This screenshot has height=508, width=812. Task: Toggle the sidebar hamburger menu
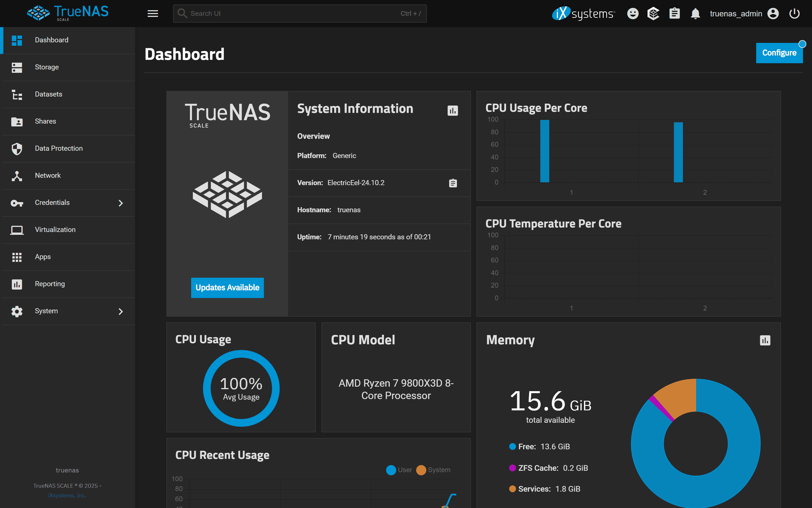[x=153, y=14]
